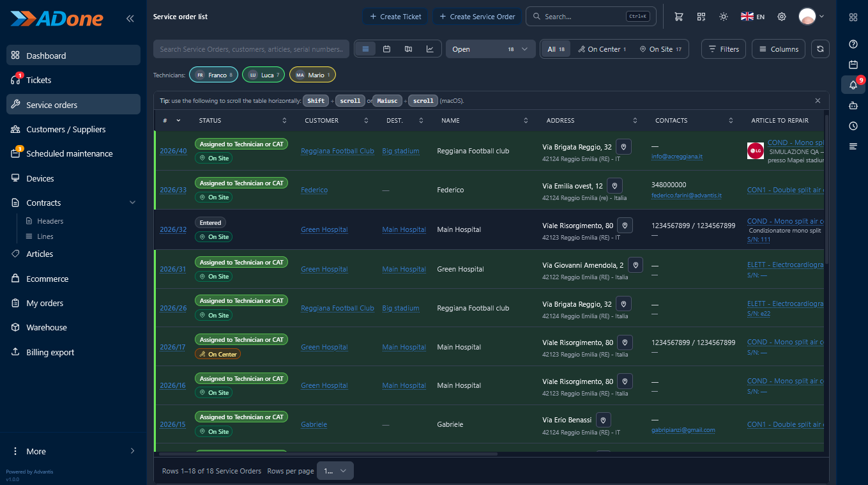Open map pin for Via Erio Benassi

click(603, 420)
